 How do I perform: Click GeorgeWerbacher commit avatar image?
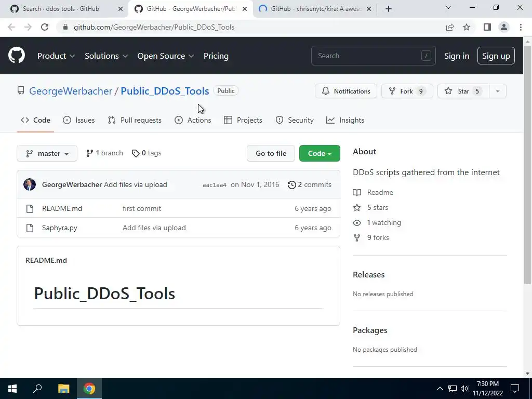[x=30, y=184]
